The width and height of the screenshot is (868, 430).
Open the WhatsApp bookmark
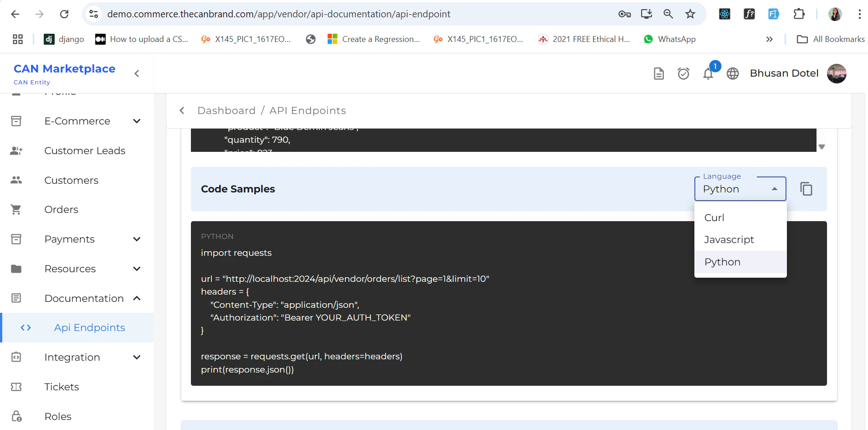coord(669,39)
